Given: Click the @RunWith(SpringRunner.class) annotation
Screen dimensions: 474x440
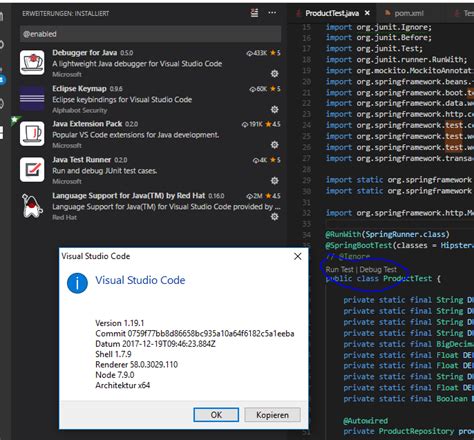Looking at the screenshot, I should point(388,234).
